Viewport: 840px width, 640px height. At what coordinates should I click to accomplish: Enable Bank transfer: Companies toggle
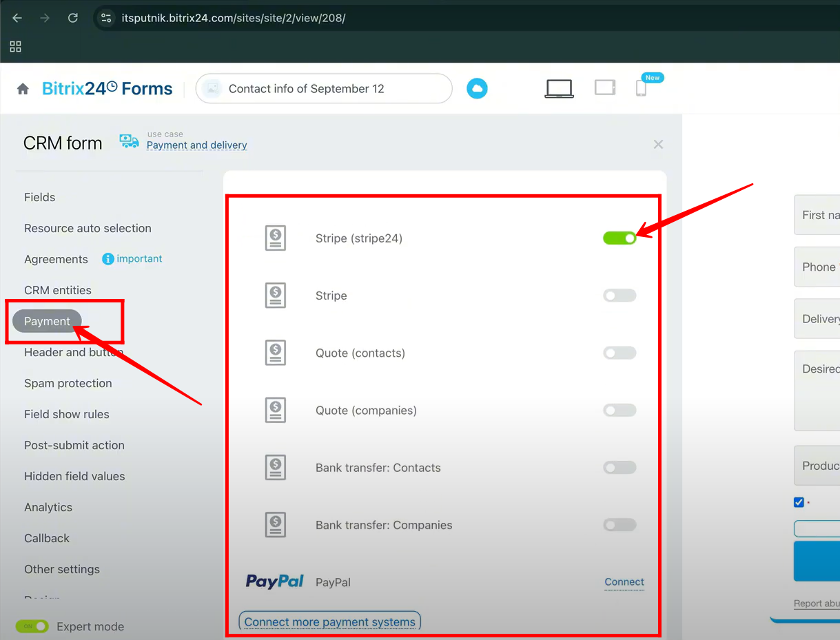click(x=619, y=525)
